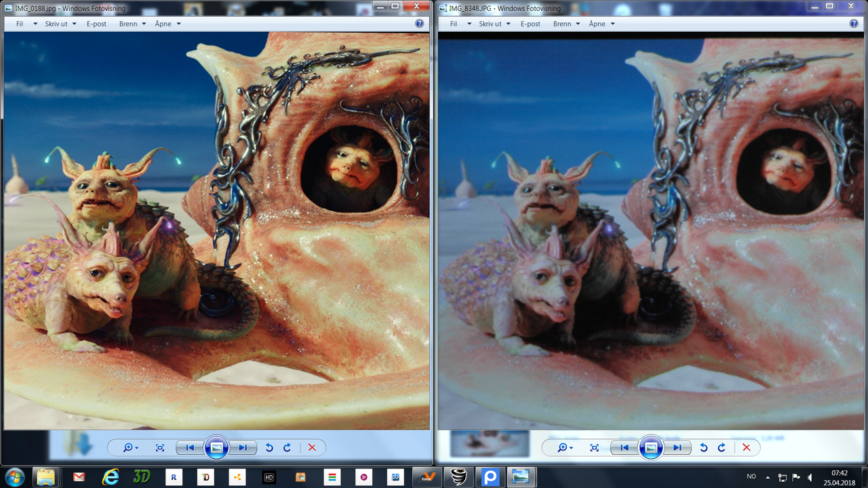Start slideshow in IMG_8348 window
Screen dimensions: 868x488
coord(650,447)
